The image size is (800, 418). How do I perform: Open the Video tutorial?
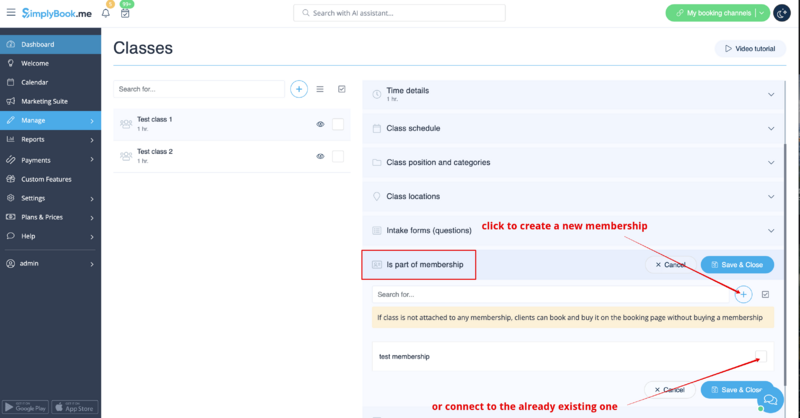[x=750, y=48]
